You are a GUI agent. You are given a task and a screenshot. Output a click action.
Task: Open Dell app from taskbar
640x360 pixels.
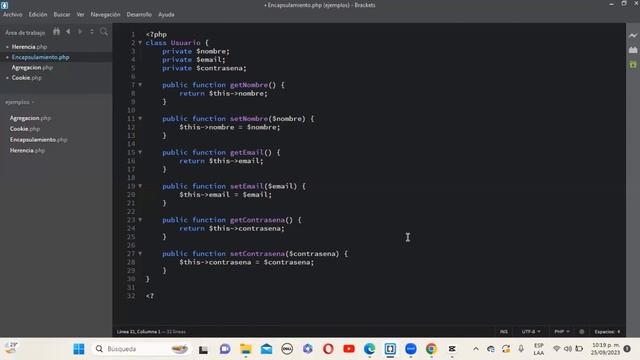(x=287, y=349)
